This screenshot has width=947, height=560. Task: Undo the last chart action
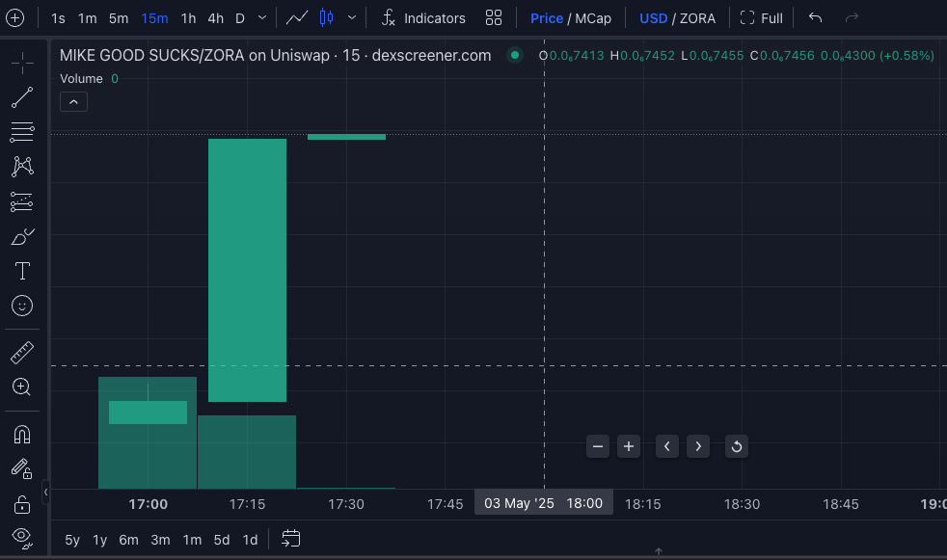pyautogui.click(x=815, y=18)
